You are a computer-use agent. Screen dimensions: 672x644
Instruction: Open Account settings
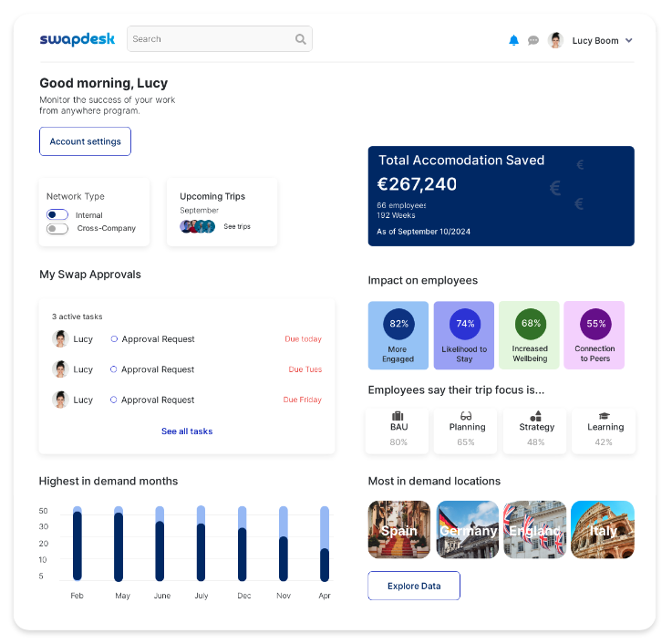point(86,141)
